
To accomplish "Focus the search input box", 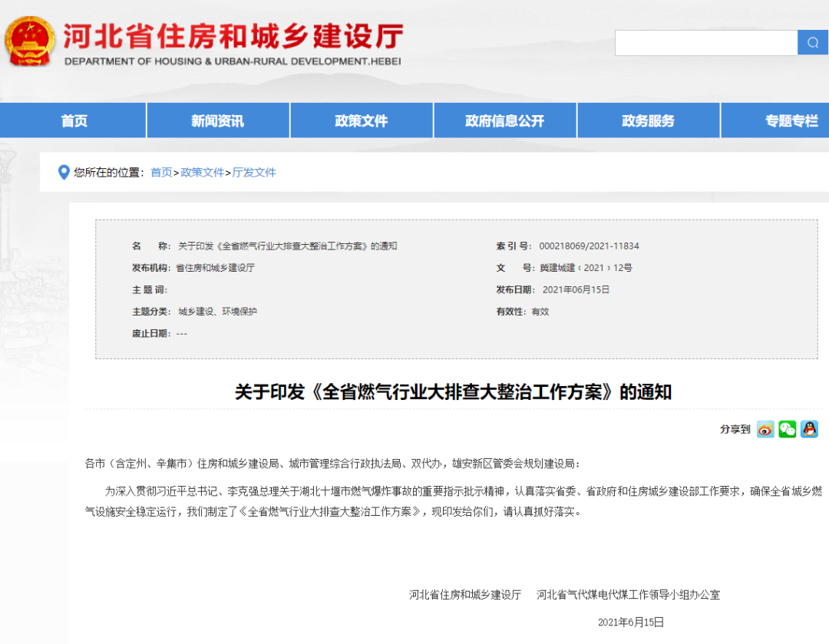I will [x=706, y=43].
